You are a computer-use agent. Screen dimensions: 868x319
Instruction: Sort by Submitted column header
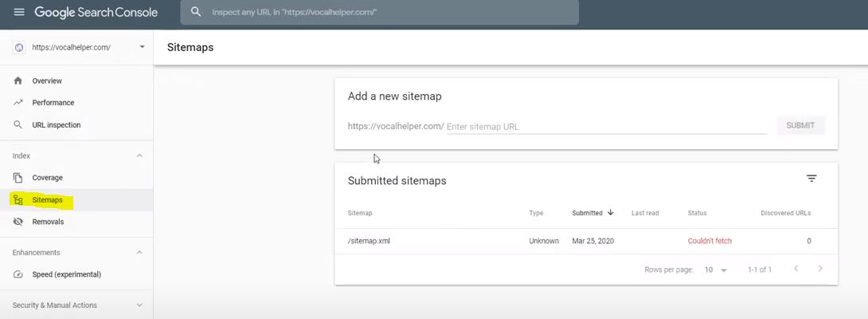click(588, 213)
